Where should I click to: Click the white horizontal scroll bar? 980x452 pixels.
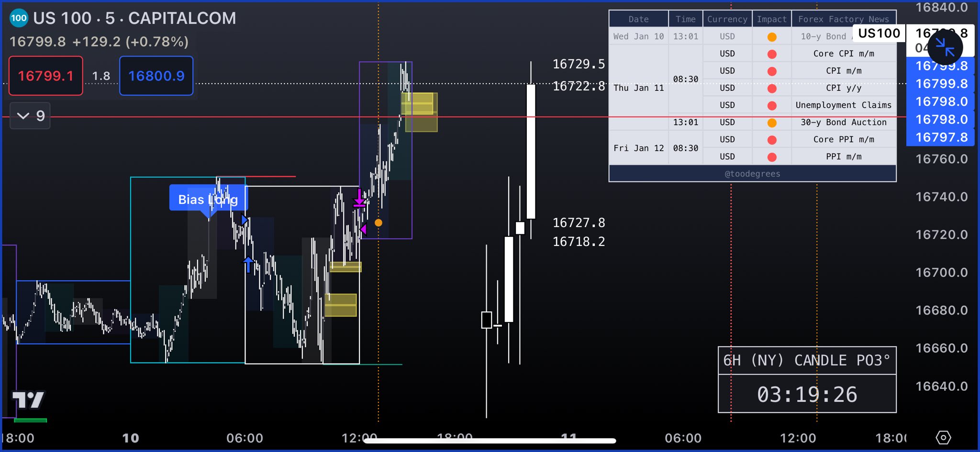[x=490, y=441]
